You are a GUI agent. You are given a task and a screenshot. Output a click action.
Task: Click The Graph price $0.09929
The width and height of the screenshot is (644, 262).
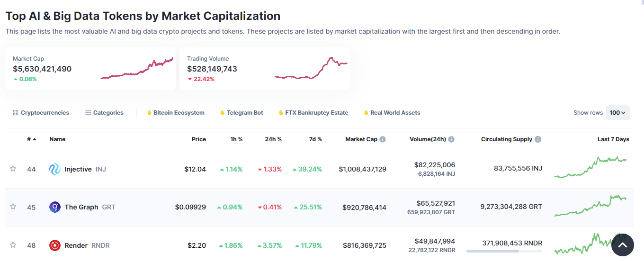pos(190,207)
